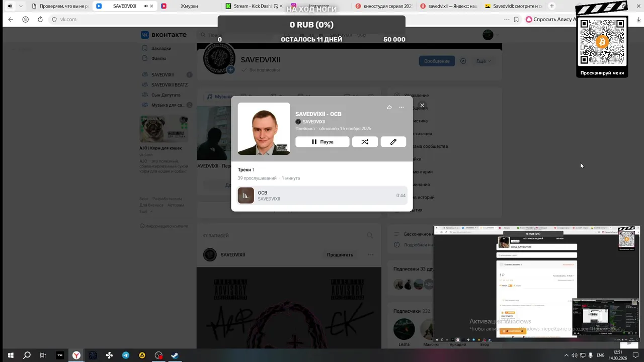Open Разработчикам footer link
This screenshot has height=362, width=644.
tap(167, 199)
